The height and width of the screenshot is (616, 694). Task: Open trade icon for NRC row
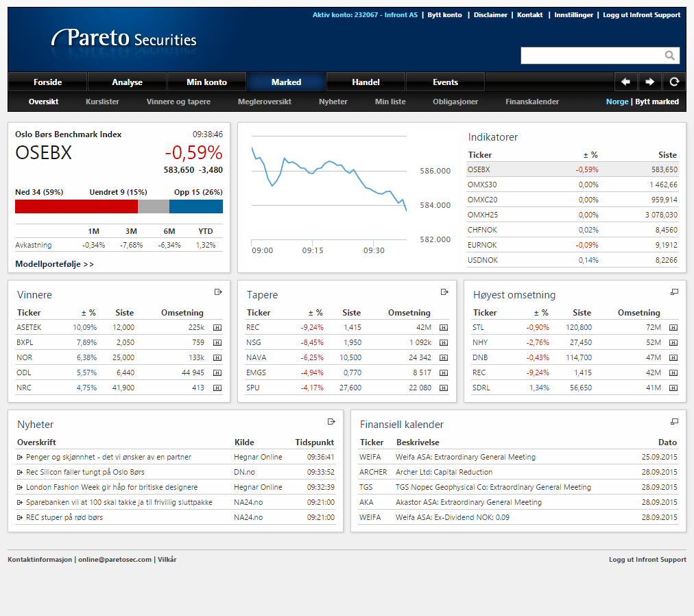point(217,388)
